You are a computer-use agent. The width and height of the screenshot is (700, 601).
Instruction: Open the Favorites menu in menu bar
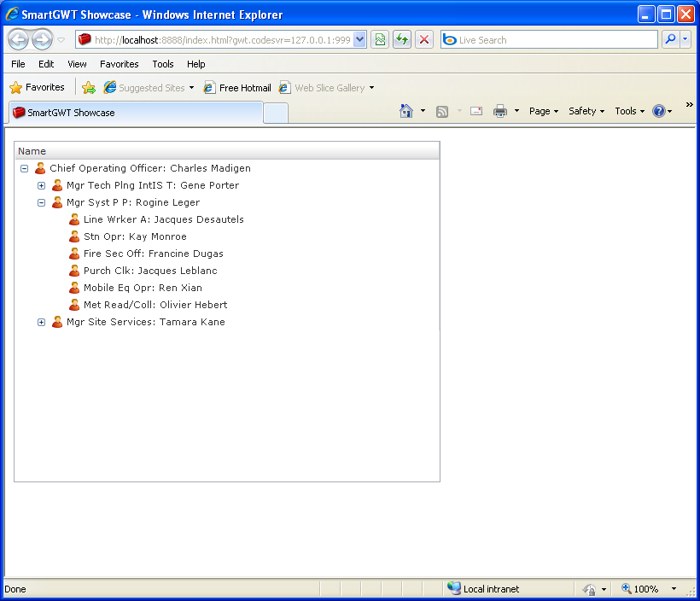120,64
